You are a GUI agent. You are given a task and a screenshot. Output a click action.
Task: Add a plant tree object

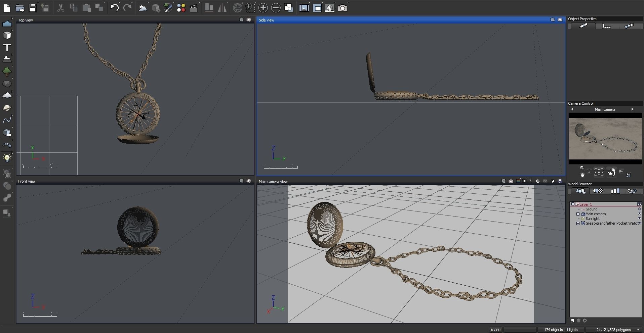click(x=7, y=71)
